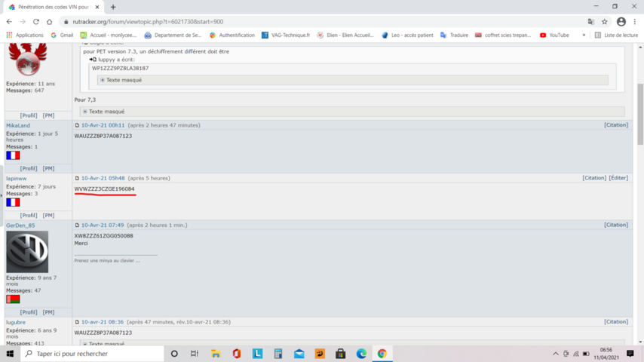Screen dimensions: 644x362
Task: Open lugubre's user name link
Action: coord(16,323)
